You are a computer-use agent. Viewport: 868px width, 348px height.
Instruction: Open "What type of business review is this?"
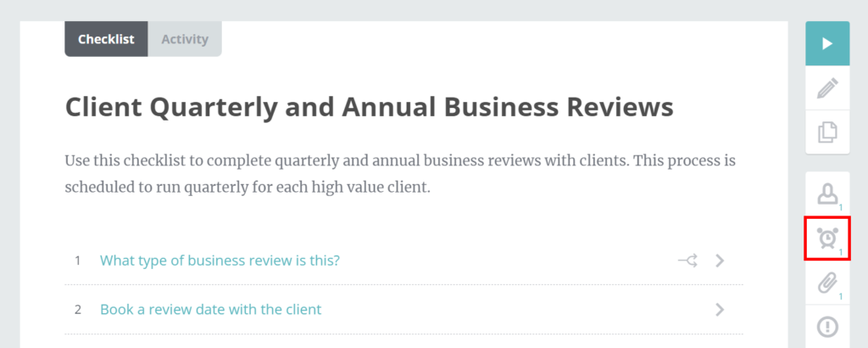click(x=220, y=260)
